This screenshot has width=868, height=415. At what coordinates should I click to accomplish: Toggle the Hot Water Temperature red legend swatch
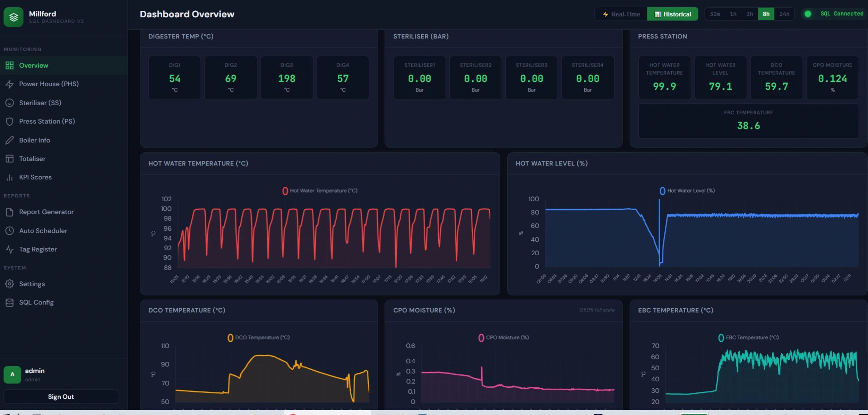coord(285,191)
